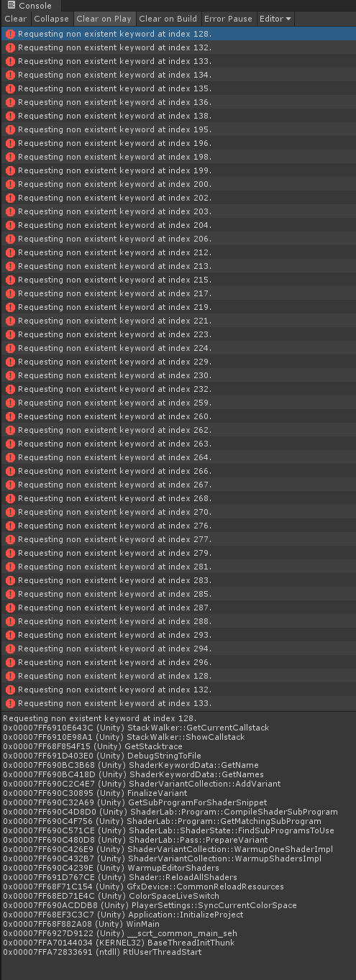This screenshot has height=980, width=356.
Task: Toggle Error Pause
Action: pos(228,19)
